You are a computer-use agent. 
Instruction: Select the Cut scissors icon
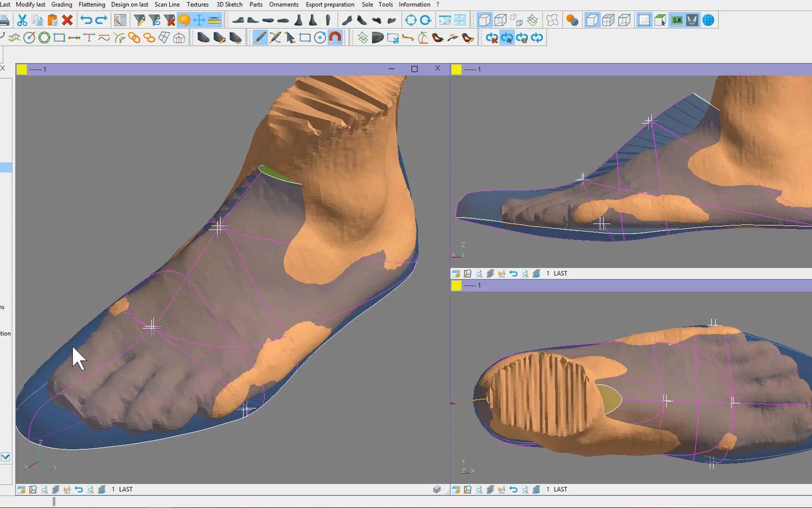(x=22, y=20)
